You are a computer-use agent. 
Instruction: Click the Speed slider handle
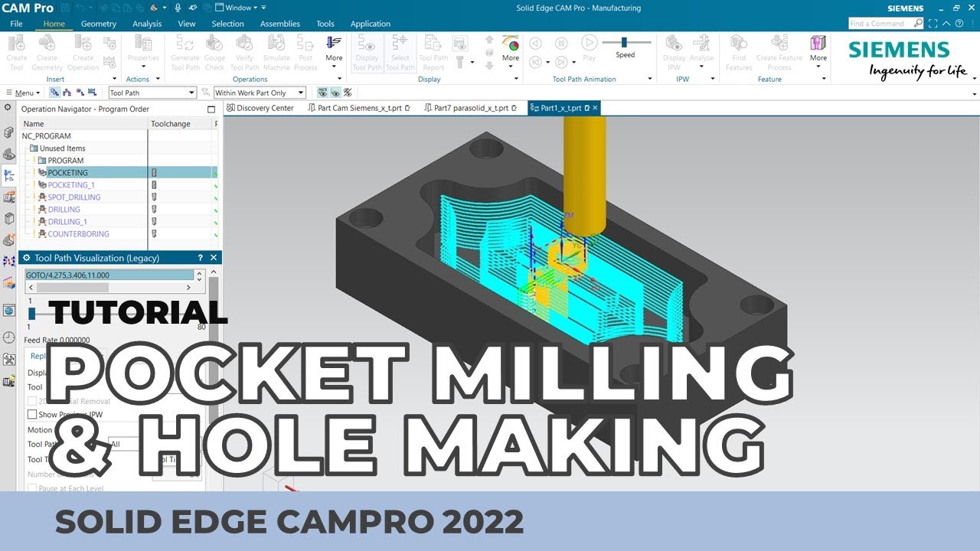coord(624,43)
